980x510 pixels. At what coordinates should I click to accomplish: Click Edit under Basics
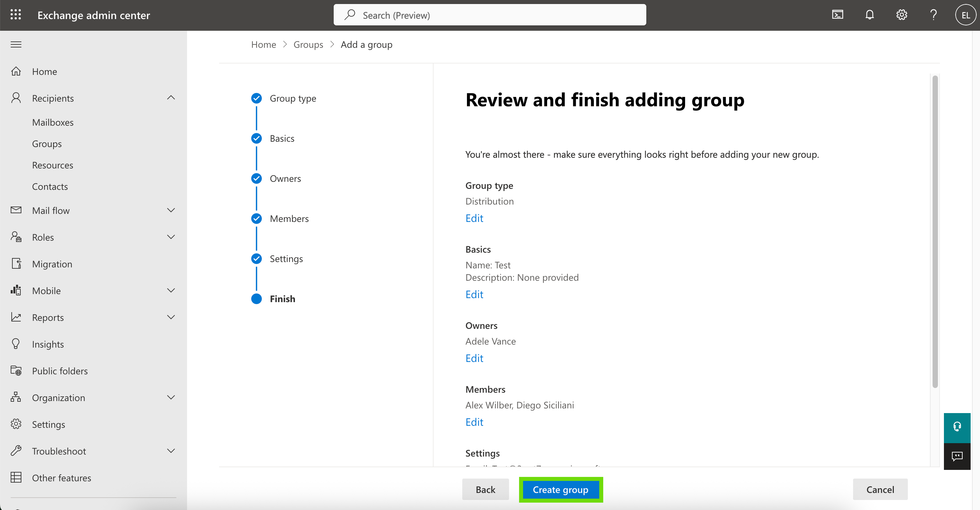pos(474,294)
